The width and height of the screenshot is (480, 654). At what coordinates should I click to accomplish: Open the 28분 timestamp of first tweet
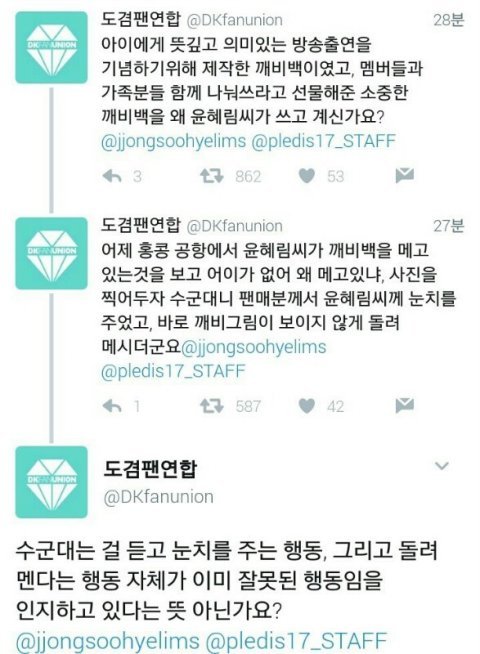448,20
